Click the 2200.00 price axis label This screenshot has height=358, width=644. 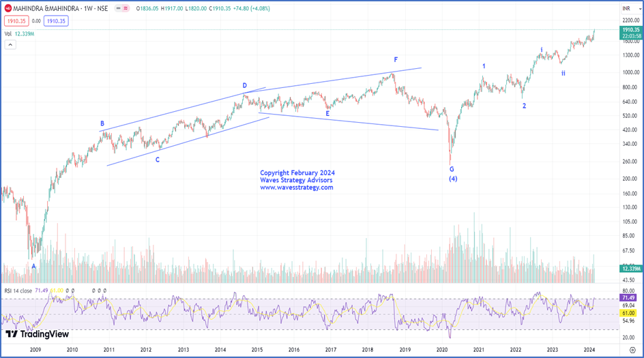point(631,20)
